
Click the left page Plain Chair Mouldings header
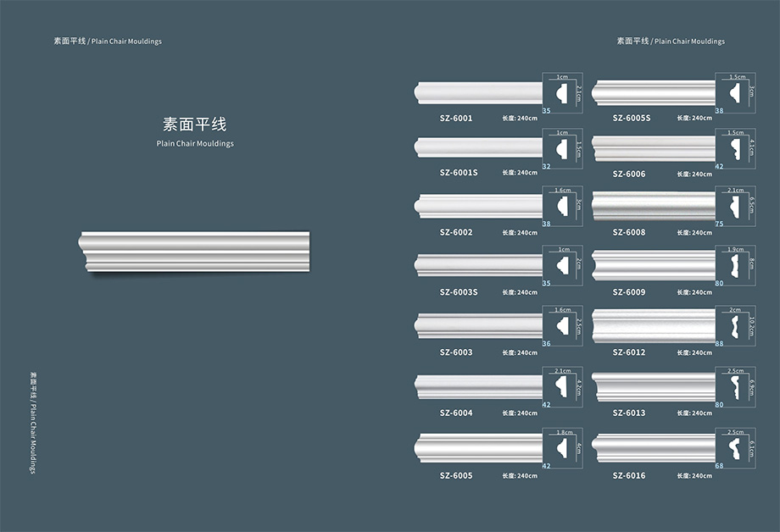108,42
